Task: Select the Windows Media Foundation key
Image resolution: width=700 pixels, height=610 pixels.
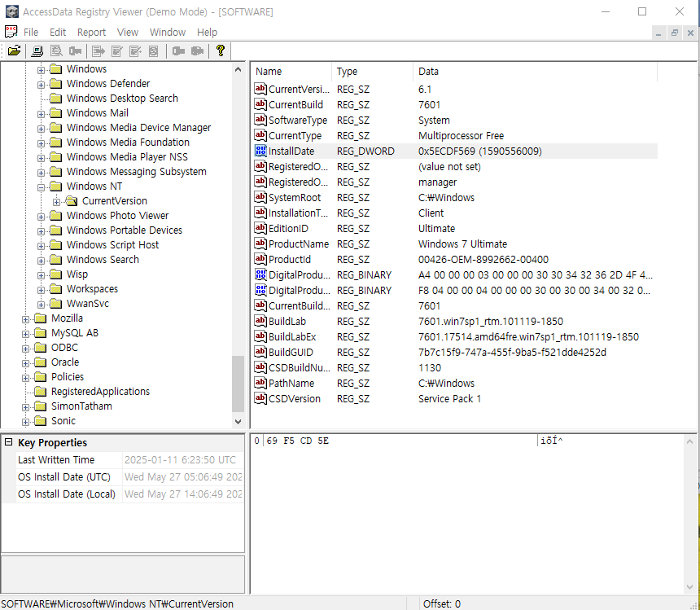Action: click(128, 142)
